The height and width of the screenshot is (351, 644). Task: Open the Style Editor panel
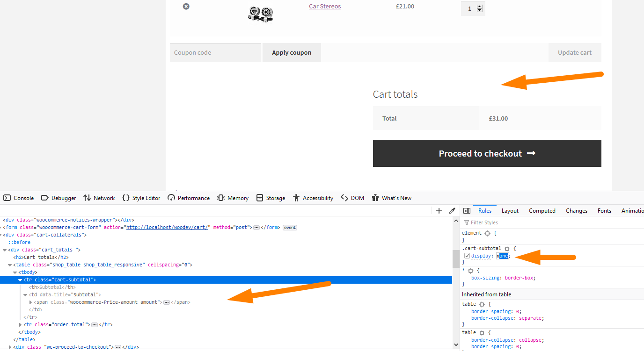(141, 198)
